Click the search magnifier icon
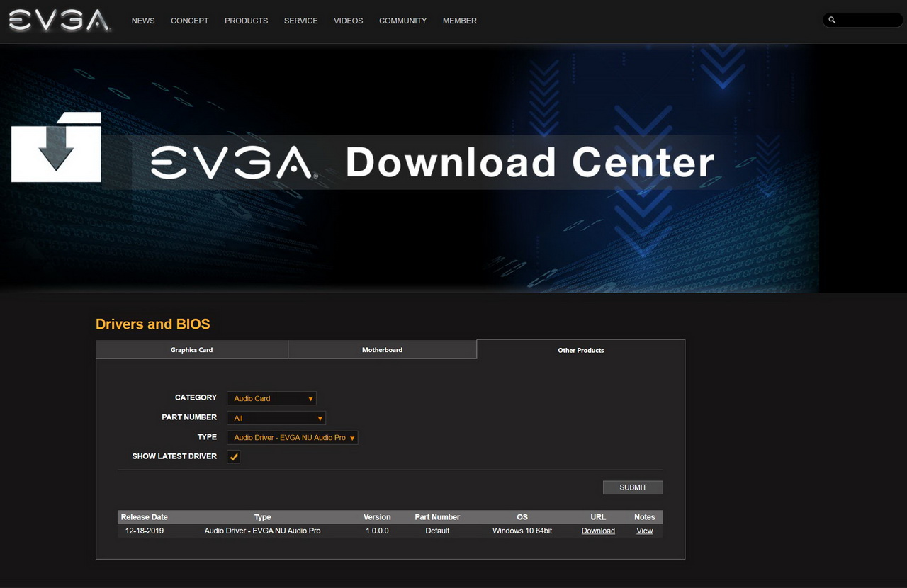This screenshot has height=588, width=907. 832,20
